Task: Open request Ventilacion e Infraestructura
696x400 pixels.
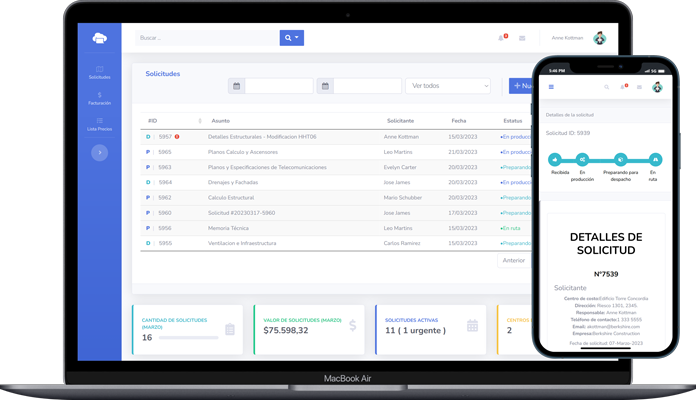Action: click(x=242, y=243)
